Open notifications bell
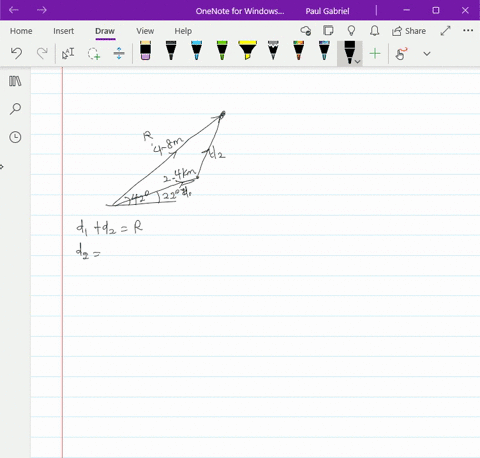Screen dimensions: 480x458 point(375,31)
